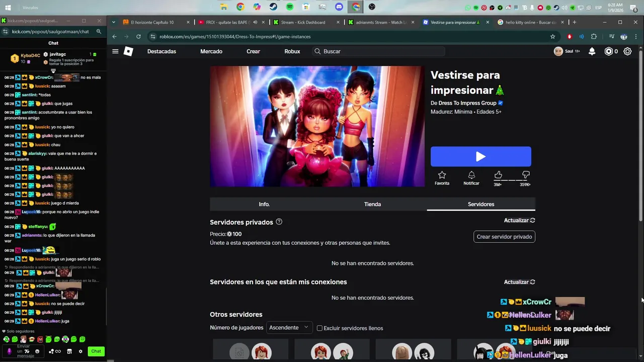Click Actualizar for connections servers

(x=519, y=282)
